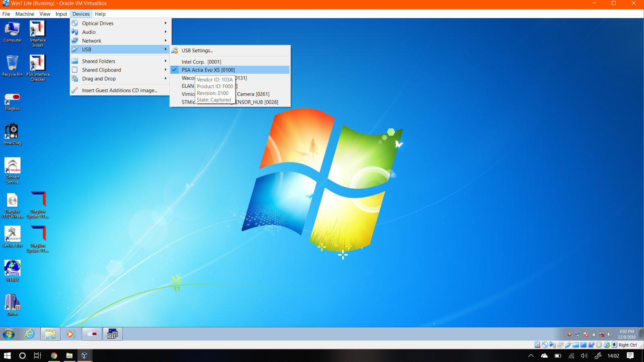Screen dimensions: 644x362
Task: Select the Recycle Bin on the desktop
Action: [12, 66]
